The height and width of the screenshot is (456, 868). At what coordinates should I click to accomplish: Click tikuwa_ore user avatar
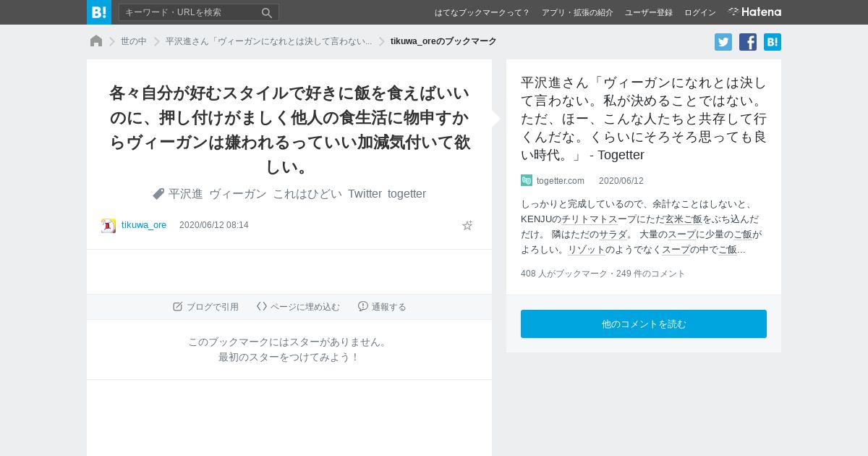tap(109, 225)
